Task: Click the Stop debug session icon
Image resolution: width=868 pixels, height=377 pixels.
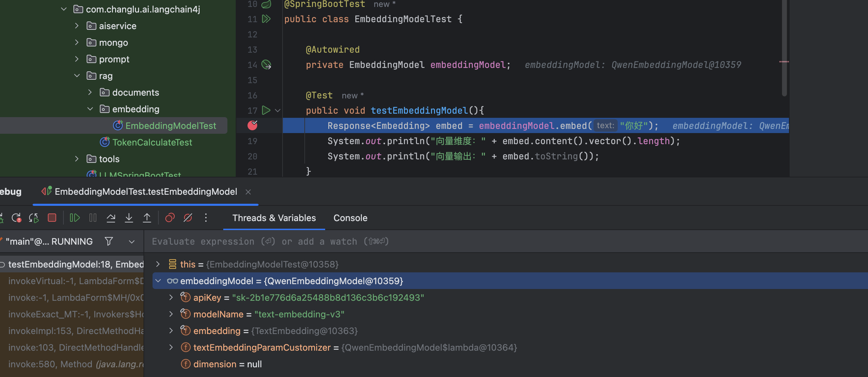Action: pyautogui.click(x=52, y=218)
